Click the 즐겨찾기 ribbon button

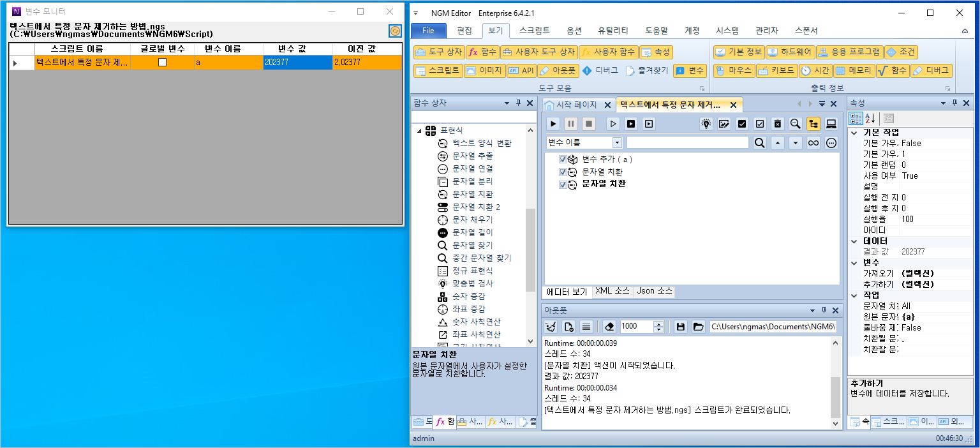pos(646,71)
